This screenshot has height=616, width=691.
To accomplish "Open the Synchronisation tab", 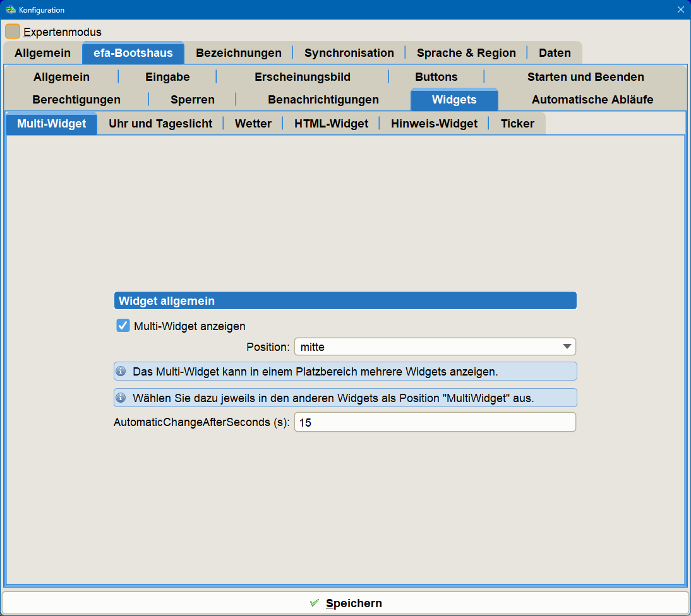I will 349,53.
